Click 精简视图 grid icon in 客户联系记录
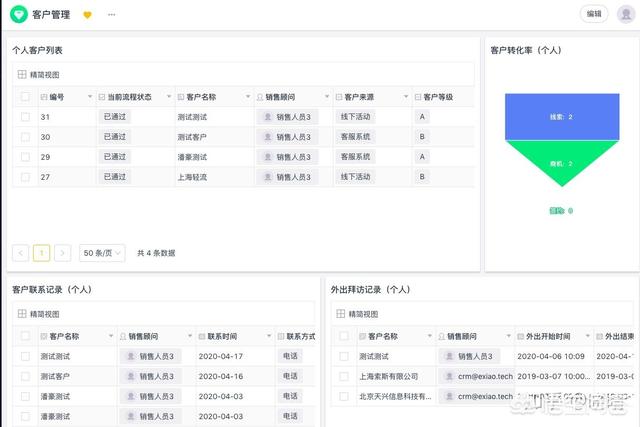The height and width of the screenshot is (427, 640). tap(22, 314)
